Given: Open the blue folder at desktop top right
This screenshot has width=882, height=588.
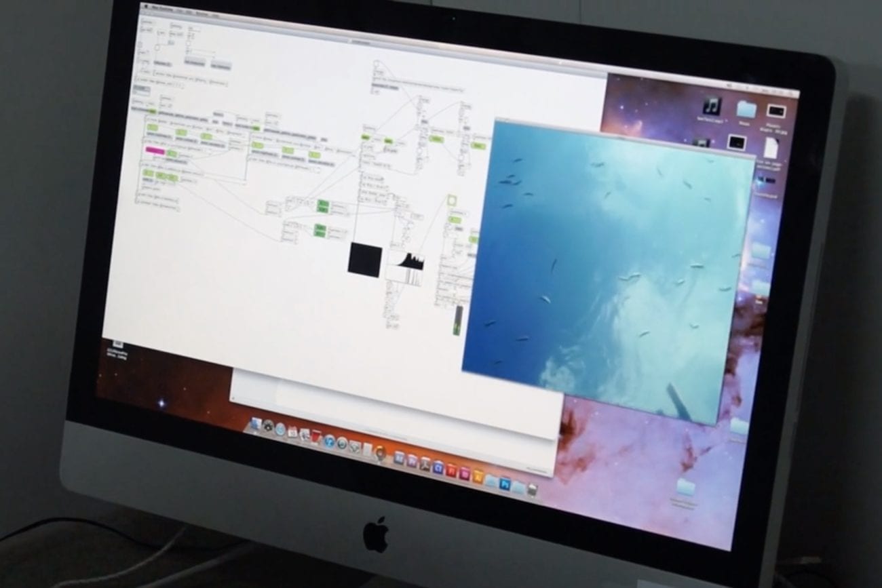Looking at the screenshot, I should [x=746, y=109].
